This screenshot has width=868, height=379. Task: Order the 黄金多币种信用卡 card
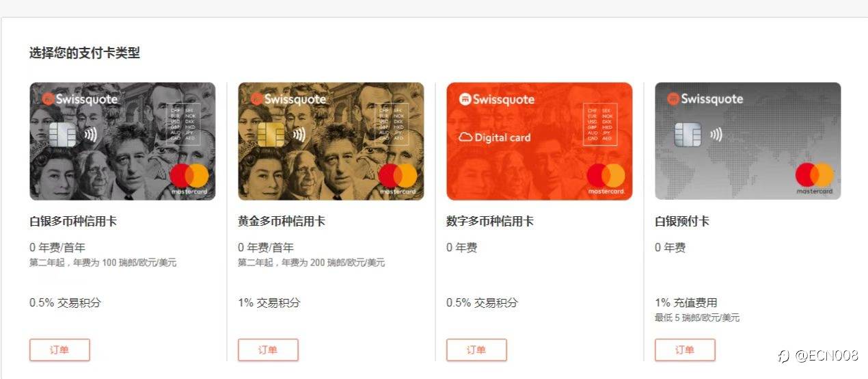(268, 350)
